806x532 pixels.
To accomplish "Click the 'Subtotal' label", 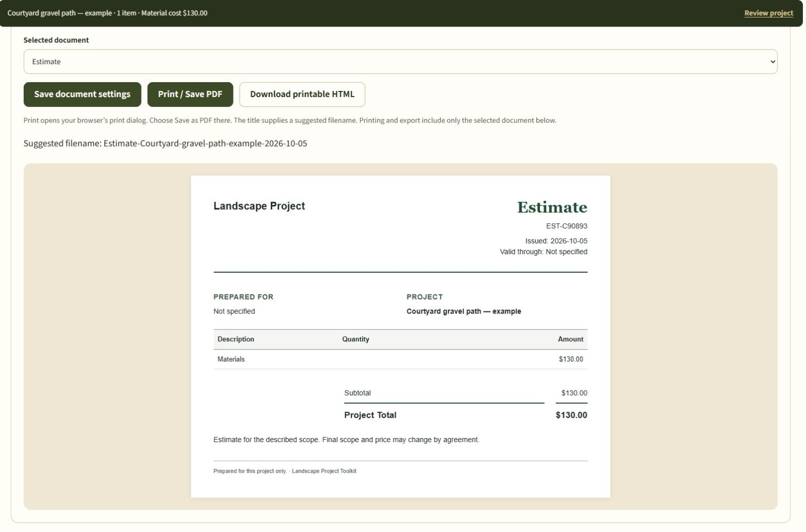I will click(x=358, y=393).
